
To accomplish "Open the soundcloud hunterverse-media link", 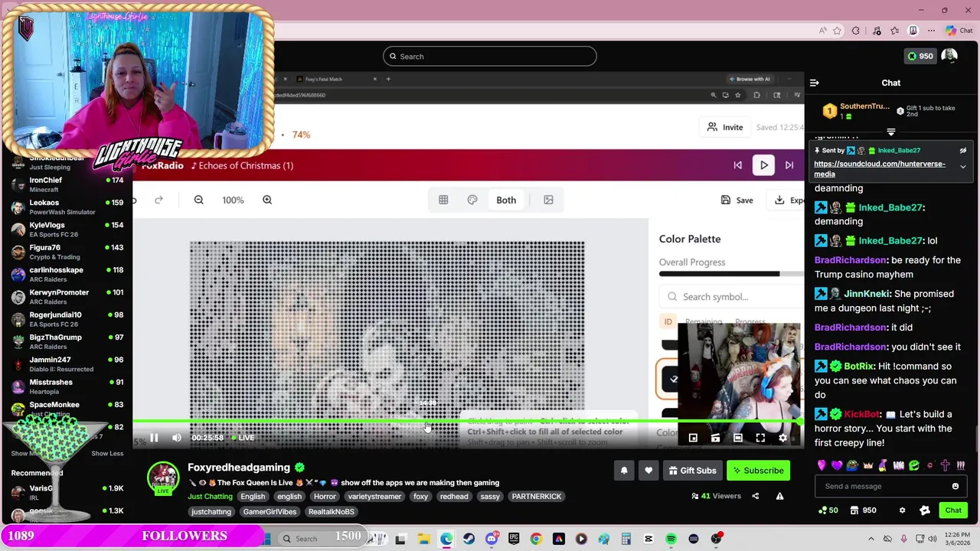I will pos(880,169).
